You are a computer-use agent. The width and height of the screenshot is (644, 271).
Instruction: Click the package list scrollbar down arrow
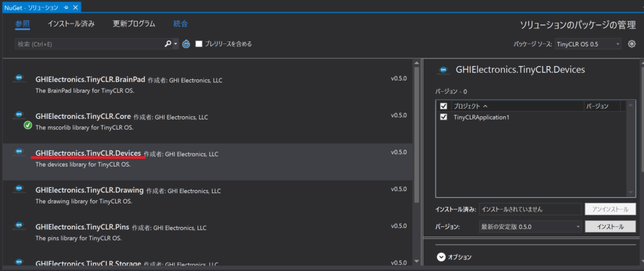point(416,261)
